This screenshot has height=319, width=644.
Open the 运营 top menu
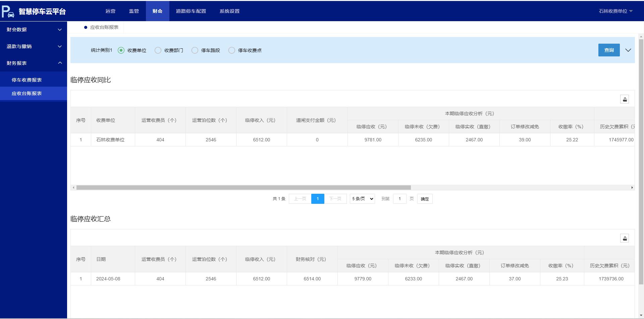pyautogui.click(x=110, y=11)
